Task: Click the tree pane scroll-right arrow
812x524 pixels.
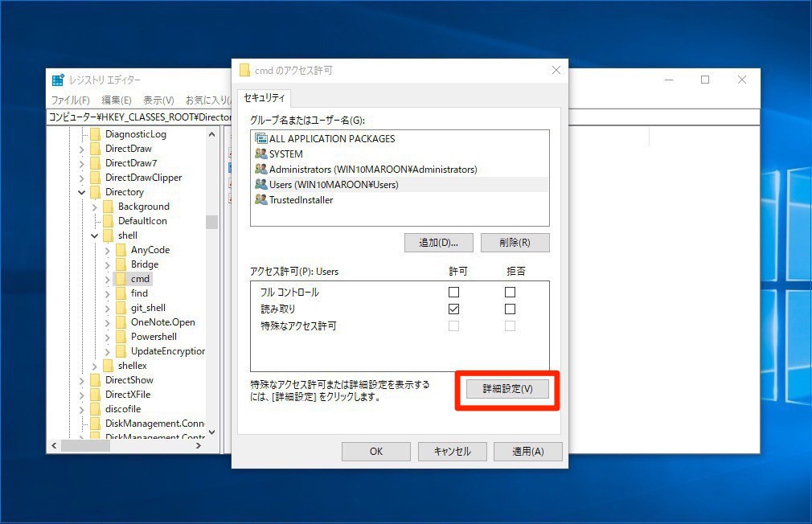Action: tap(199, 445)
